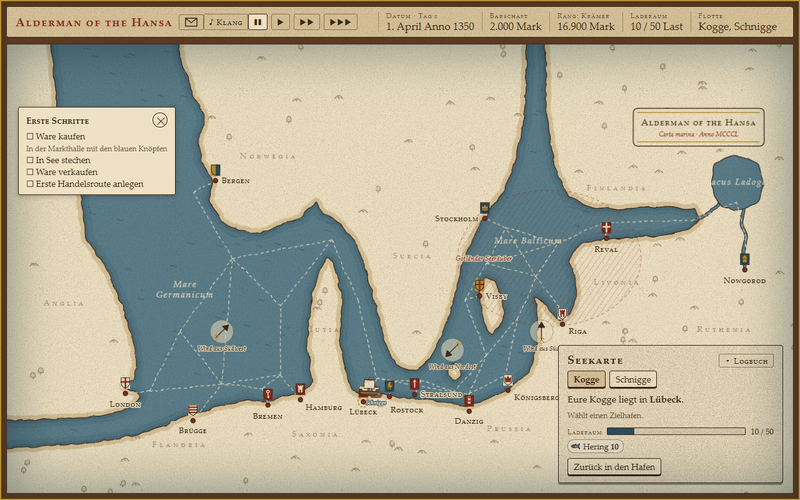Viewport: 800px width, 500px height.
Task: Set double fast-forward speed
Action: (x=307, y=22)
